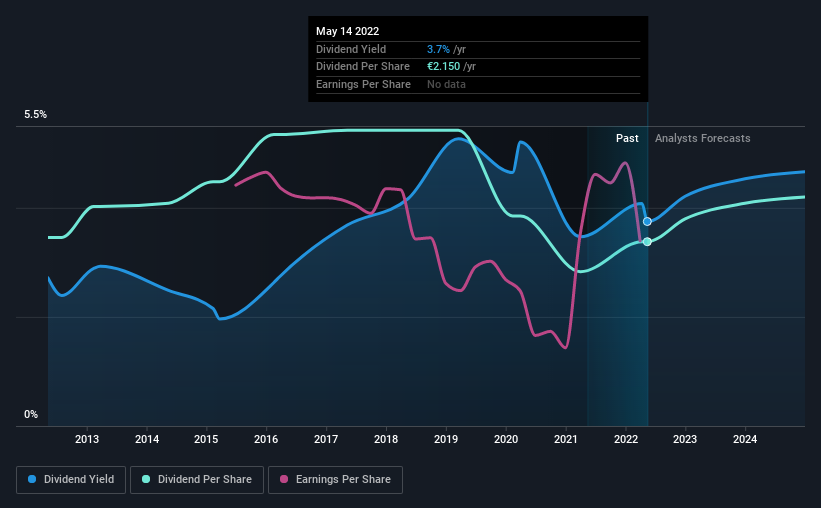Click the 'No data' earnings per share value
The width and height of the screenshot is (821, 508).
(x=446, y=84)
